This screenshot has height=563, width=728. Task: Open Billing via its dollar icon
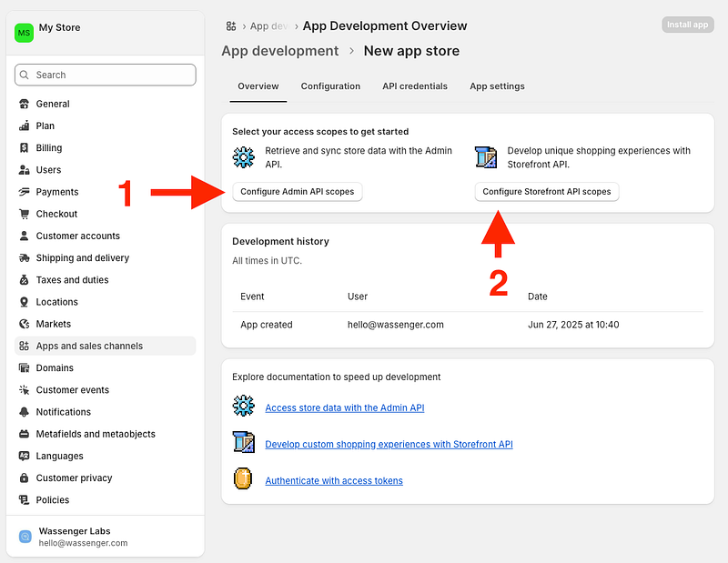coord(25,148)
